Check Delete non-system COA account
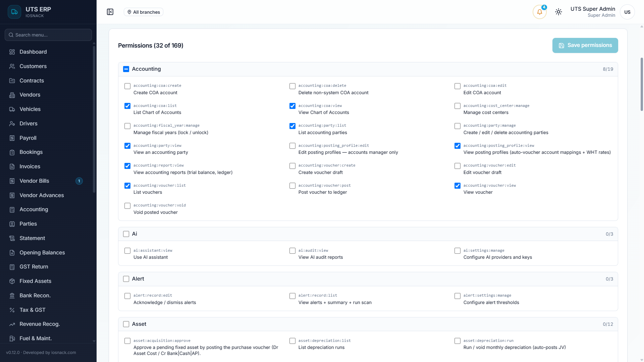Viewport: 644px width, 362px height. [x=292, y=86]
